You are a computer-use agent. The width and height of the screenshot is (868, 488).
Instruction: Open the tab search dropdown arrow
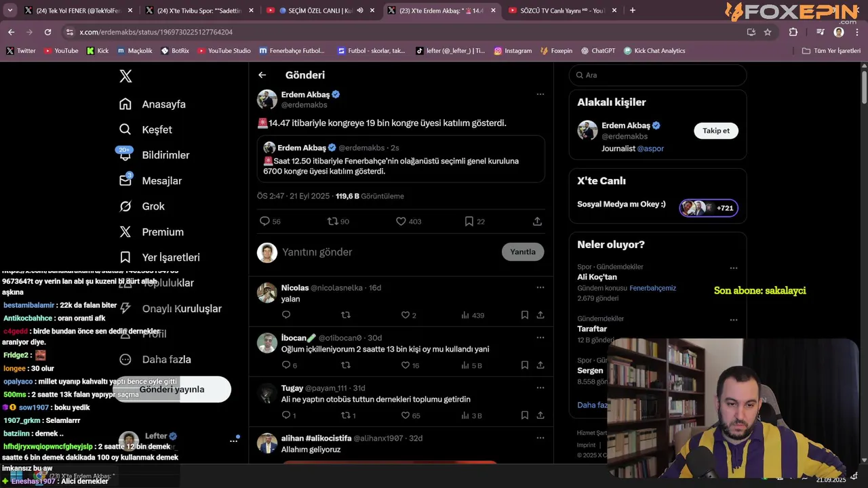point(9,10)
